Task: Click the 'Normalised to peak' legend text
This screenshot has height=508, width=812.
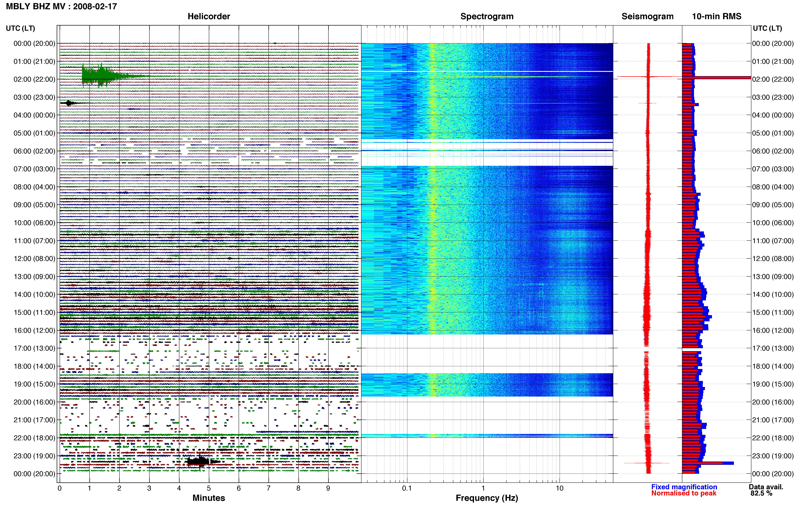Action: tap(684, 493)
